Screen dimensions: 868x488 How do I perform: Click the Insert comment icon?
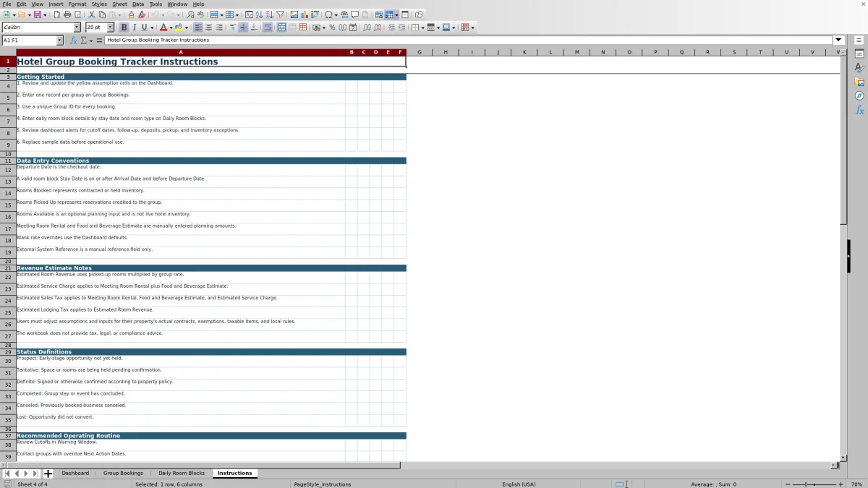355,14
